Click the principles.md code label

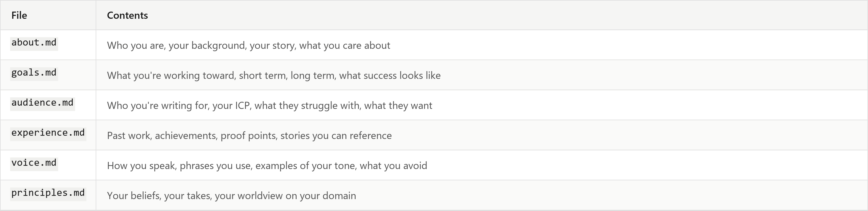48,193
